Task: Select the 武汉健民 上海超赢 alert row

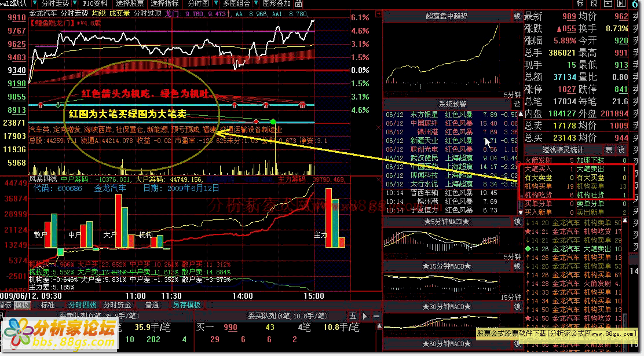Action: (451, 158)
